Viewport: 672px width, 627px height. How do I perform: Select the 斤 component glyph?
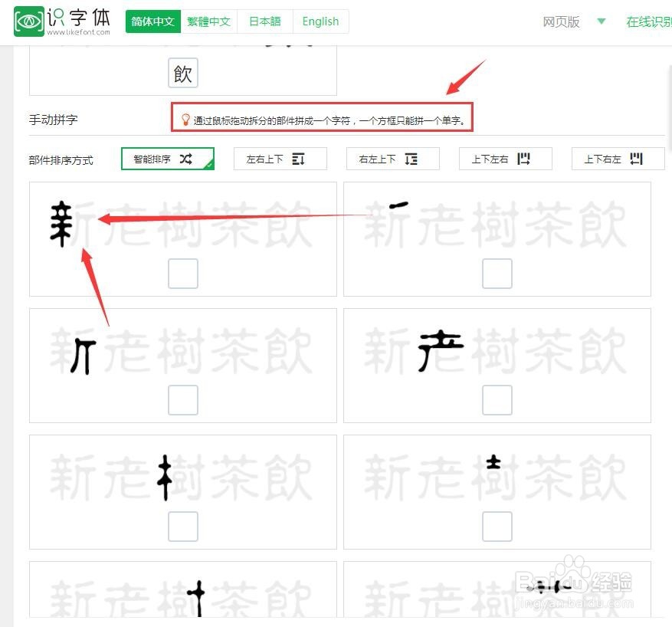coord(84,356)
